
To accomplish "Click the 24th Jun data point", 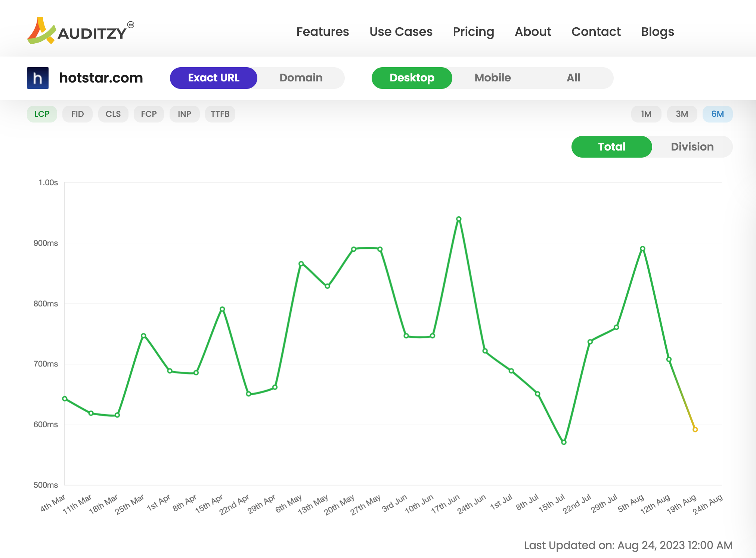I will click(x=485, y=351).
